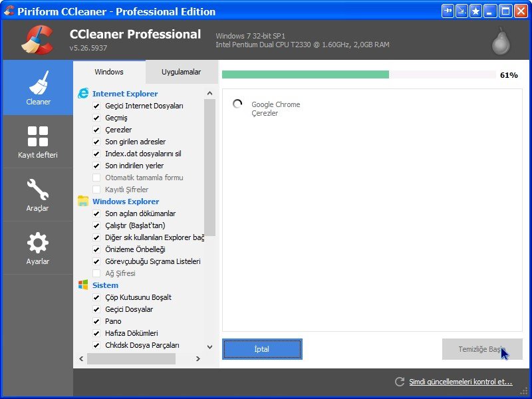Toggle Chkdsk Dosya Parçaları checkbox
This screenshot has height=399, width=532.
click(x=96, y=345)
